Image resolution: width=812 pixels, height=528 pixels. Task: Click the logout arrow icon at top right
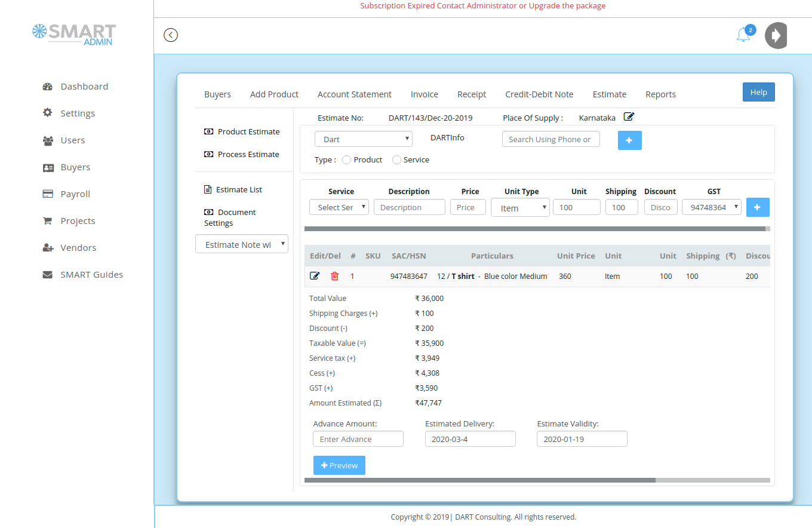point(776,36)
